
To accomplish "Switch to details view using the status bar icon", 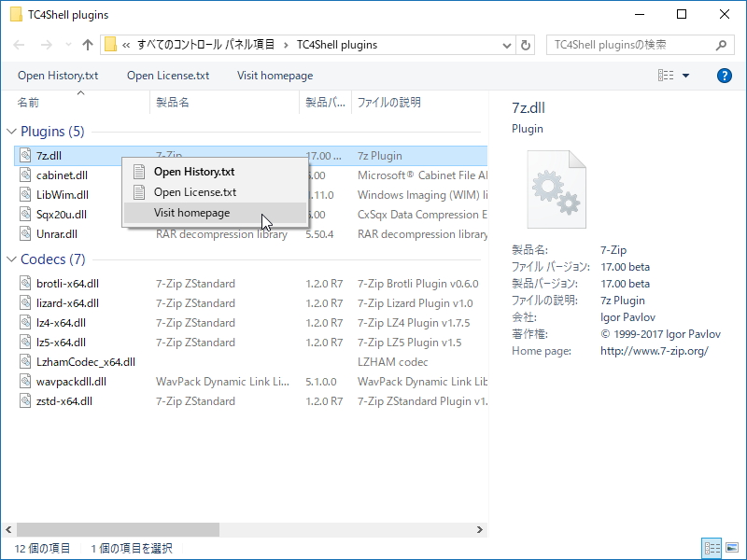I will pos(712,548).
